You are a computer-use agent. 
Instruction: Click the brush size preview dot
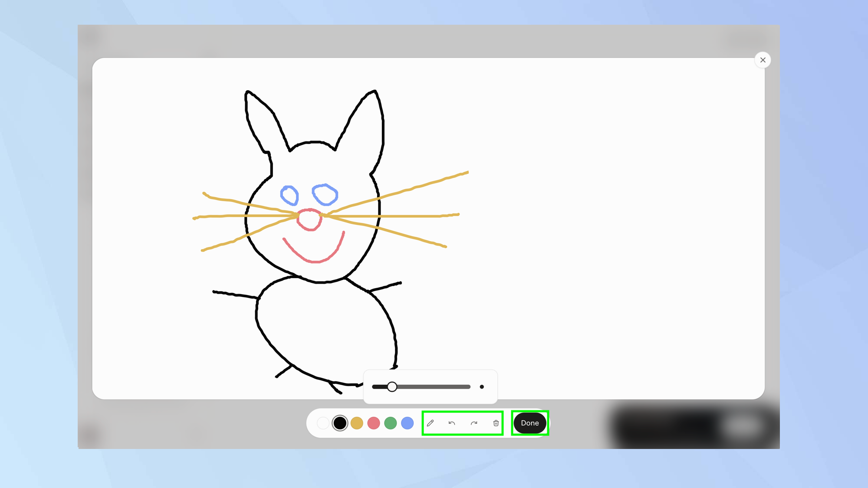[482, 387]
